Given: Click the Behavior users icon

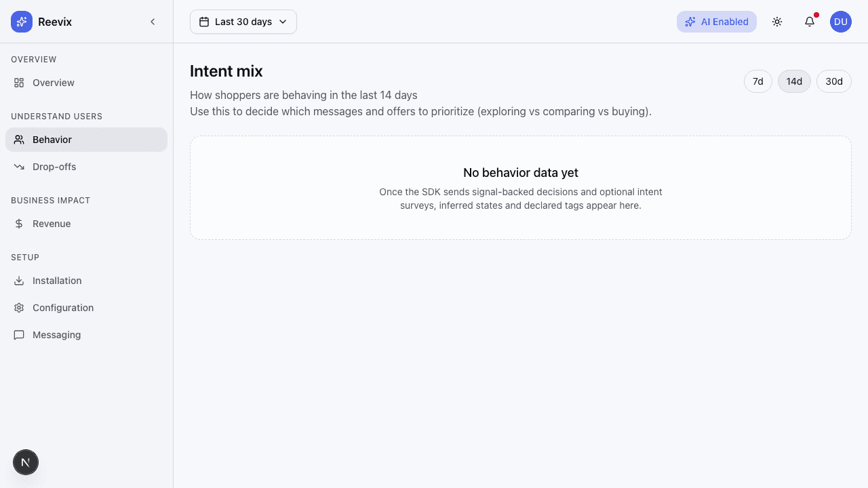Looking at the screenshot, I should pos(19,140).
